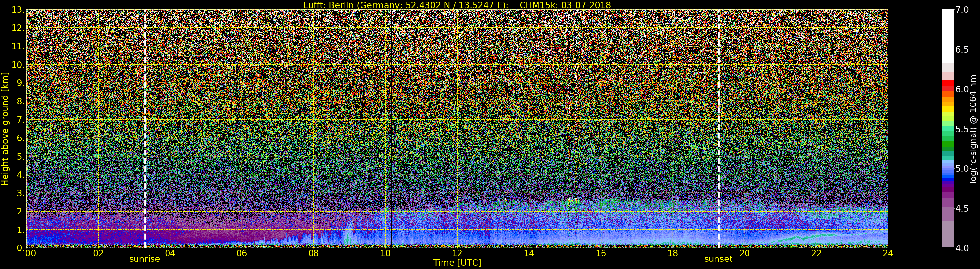Click the time axis tick label '22'
980x269 pixels.
816,253
